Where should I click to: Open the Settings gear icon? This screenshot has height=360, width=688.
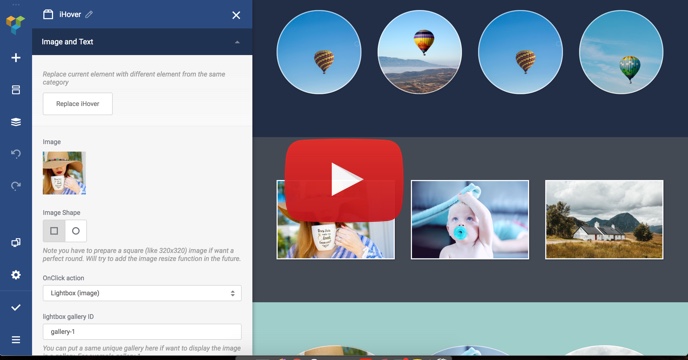click(16, 275)
